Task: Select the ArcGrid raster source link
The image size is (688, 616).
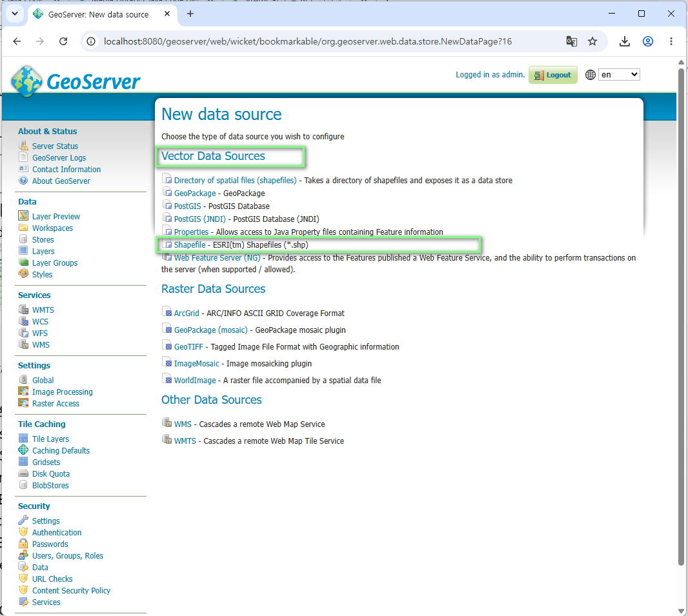Action: pyautogui.click(x=187, y=313)
